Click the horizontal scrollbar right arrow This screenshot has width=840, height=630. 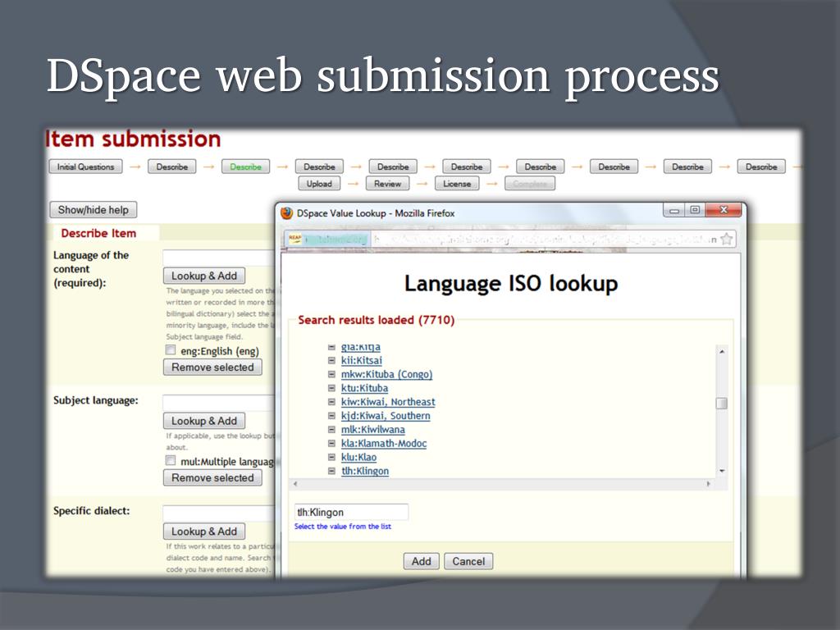coord(708,484)
